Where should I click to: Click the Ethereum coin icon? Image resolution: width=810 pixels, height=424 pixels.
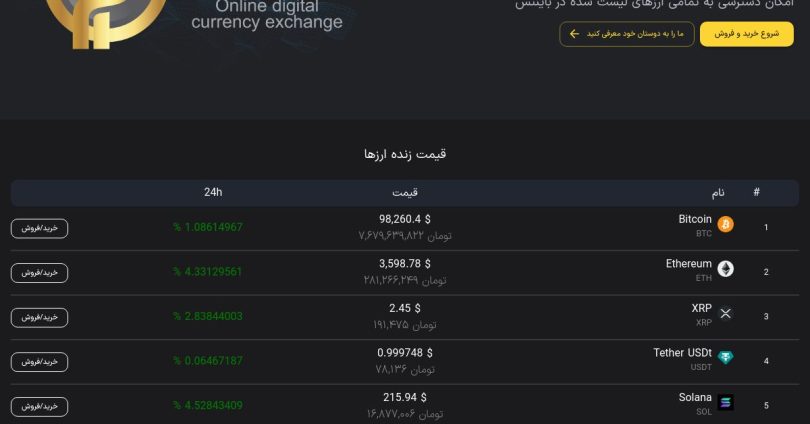coord(725,269)
